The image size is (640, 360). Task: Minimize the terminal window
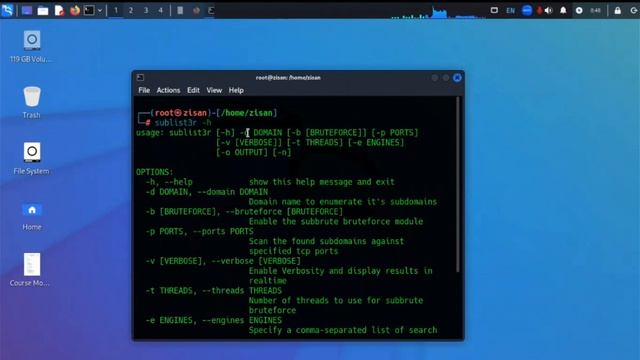435,78
